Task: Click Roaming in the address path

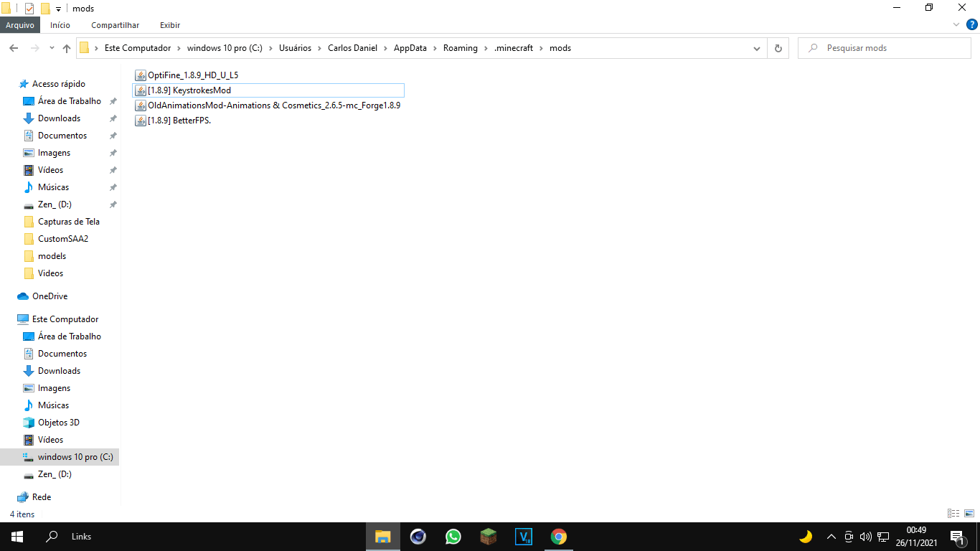Action: [x=460, y=48]
